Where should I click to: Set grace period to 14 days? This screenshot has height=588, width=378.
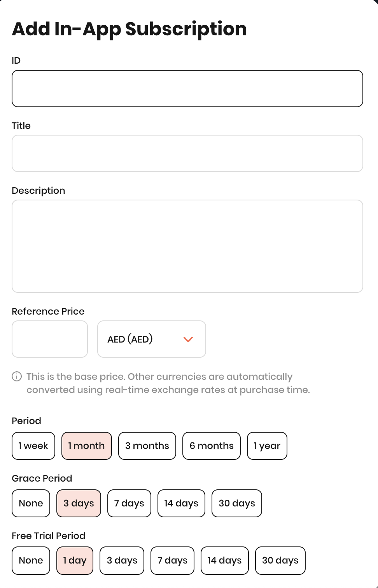(x=181, y=503)
